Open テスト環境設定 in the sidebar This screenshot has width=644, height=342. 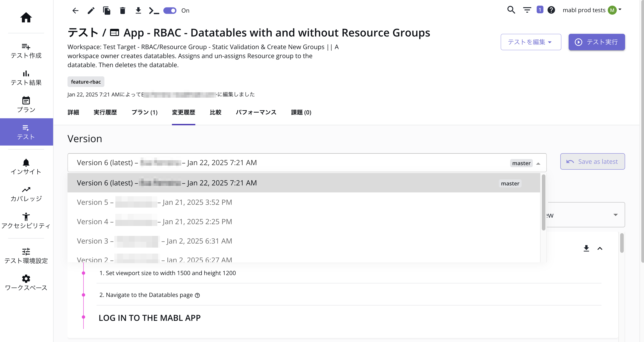(26, 256)
